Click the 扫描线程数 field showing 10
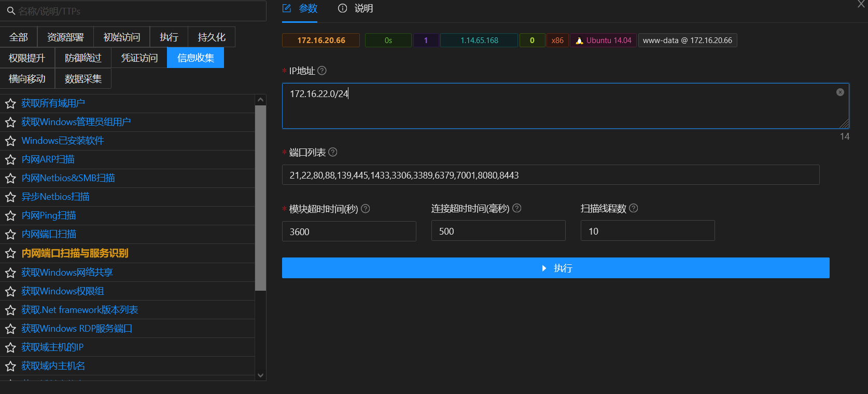 tap(648, 231)
